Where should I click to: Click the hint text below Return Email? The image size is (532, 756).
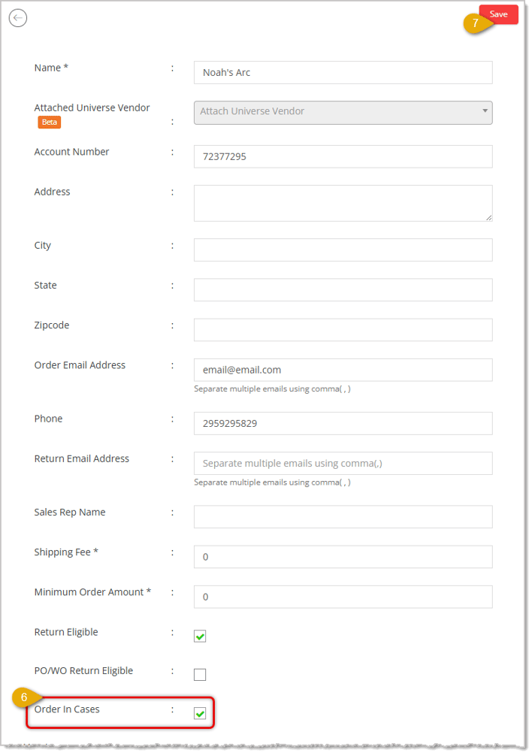272,482
